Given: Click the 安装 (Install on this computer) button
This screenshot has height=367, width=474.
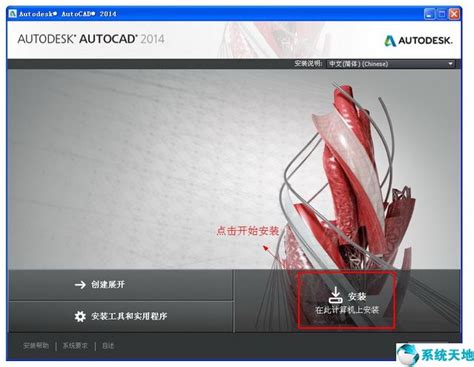Looking at the screenshot, I should [x=347, y=300].
